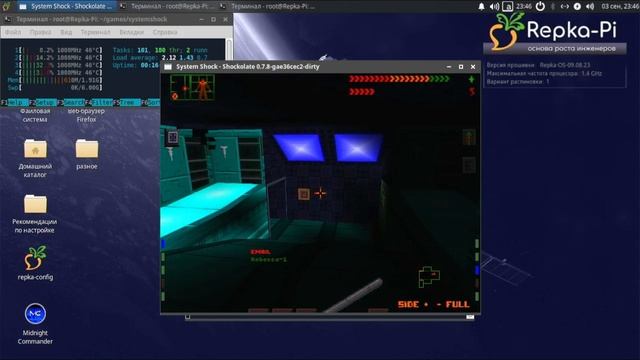Click F1 Help in htop function bar
The width and height of the screenshot is (640, 360).
point(15,102)
